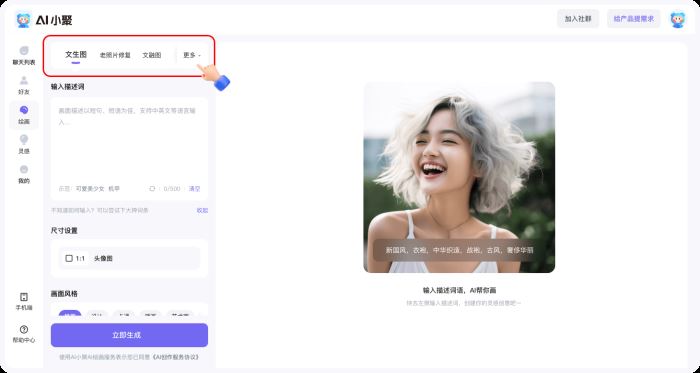Viewport: 700px width, 373px height.
Task: Open the 手机端 mobile version icon
Action: (24, 302)
